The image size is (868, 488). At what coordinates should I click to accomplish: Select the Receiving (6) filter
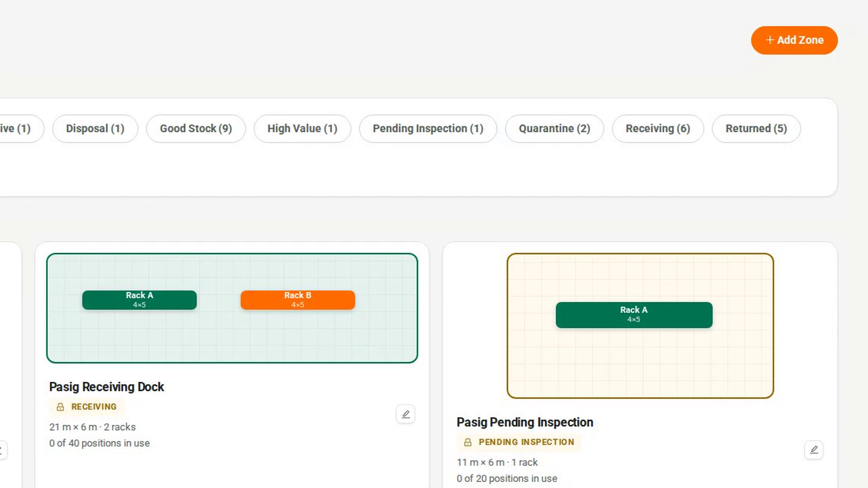click(x=658, y=129)
